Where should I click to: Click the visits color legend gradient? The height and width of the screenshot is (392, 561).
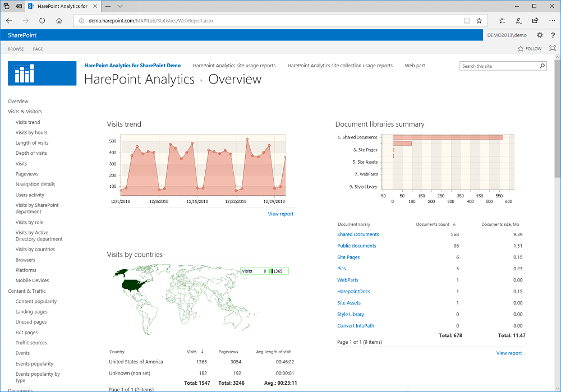click(x=270, y=271)
